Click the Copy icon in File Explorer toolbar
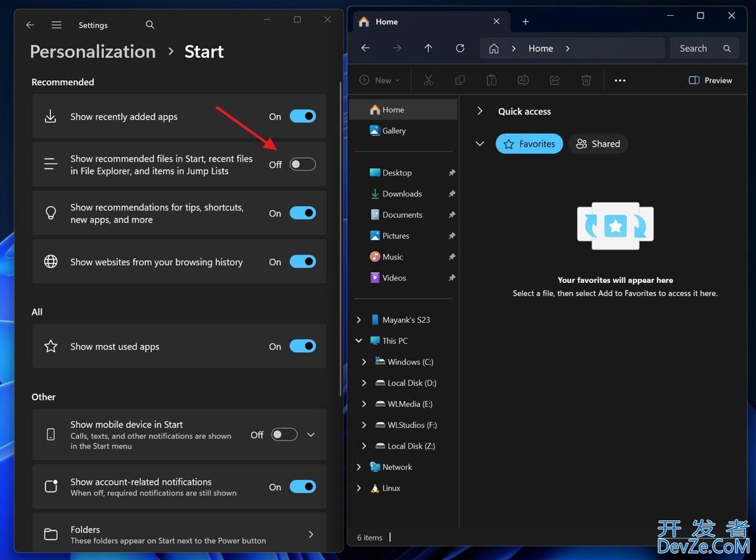This screenshot has height=560, width=756. [x=460, y=80]
